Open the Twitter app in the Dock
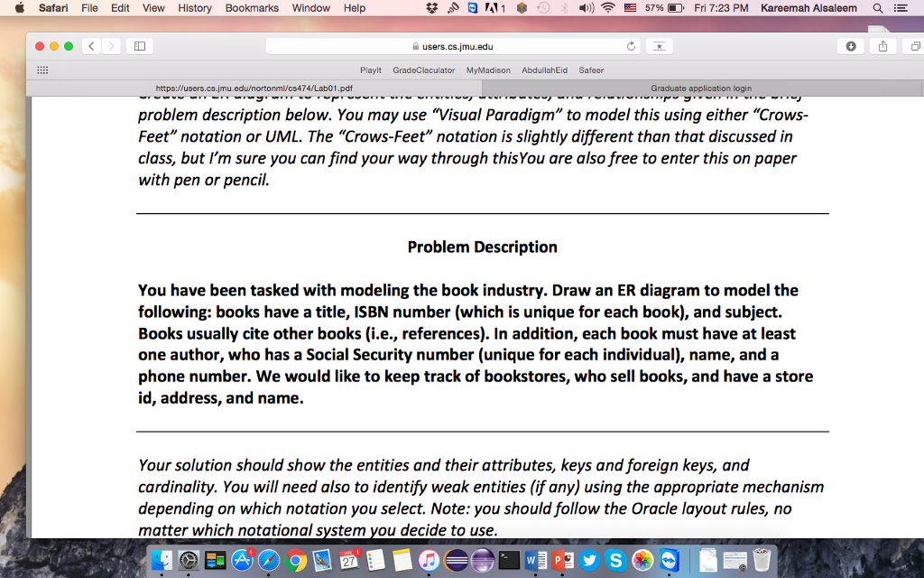This screenshot has height=578, width=924. pyautogui.click(x=589, y=561)
